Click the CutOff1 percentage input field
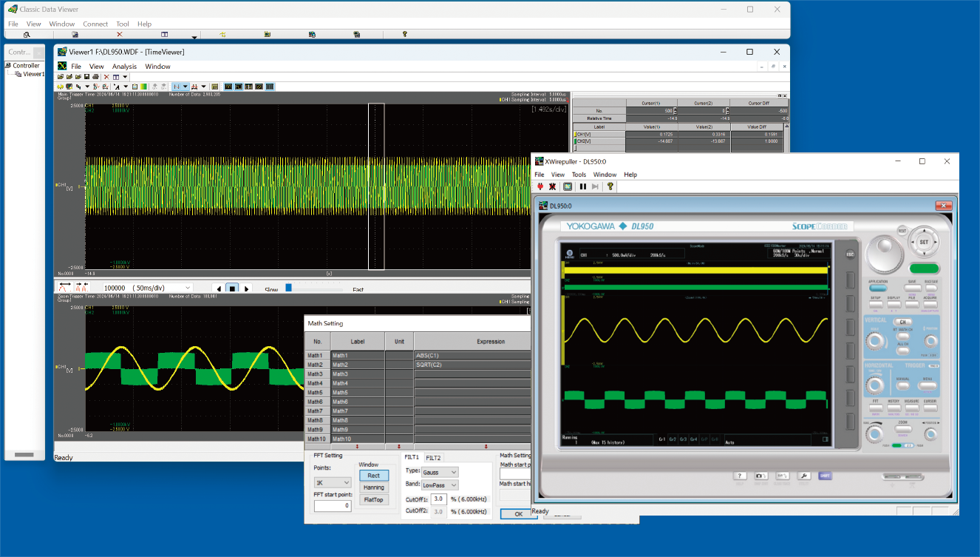This screenshot has height=557, width=980. pos(439,499)
